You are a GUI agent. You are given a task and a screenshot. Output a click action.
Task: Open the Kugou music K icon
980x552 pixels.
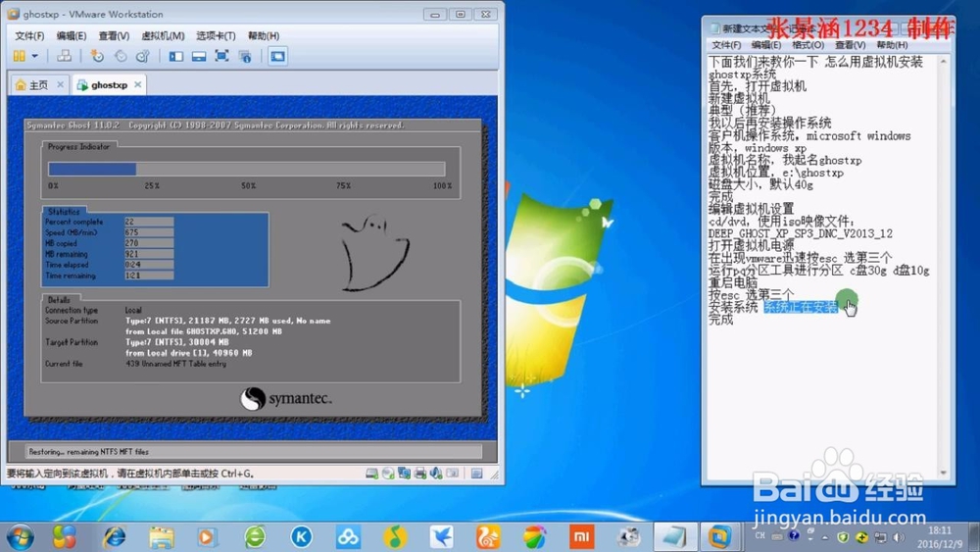[301, 537]
